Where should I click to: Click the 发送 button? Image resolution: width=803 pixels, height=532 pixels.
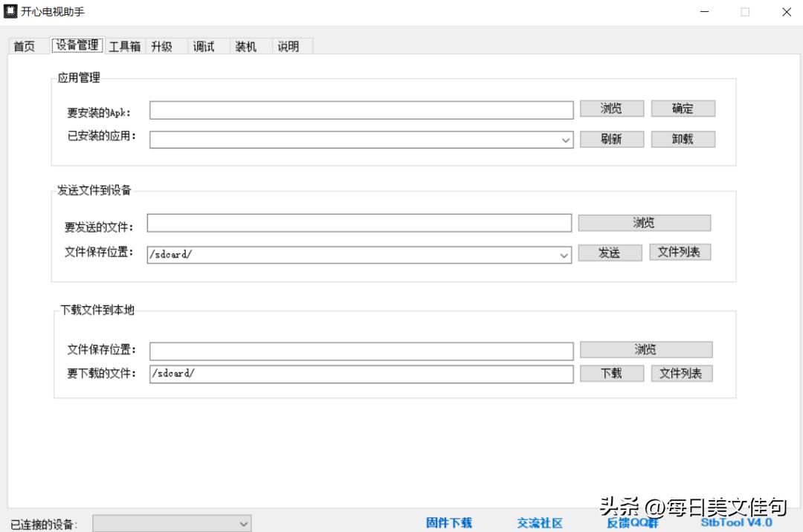[610, 253]
